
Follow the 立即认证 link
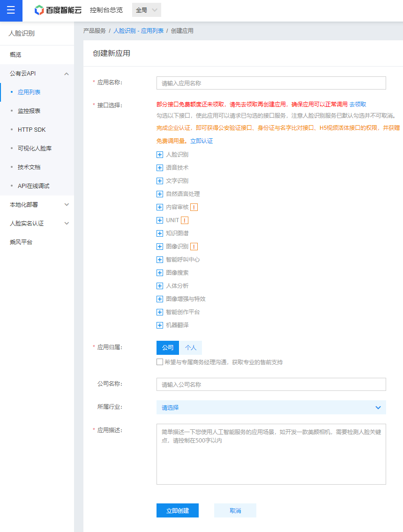point(201,141)
